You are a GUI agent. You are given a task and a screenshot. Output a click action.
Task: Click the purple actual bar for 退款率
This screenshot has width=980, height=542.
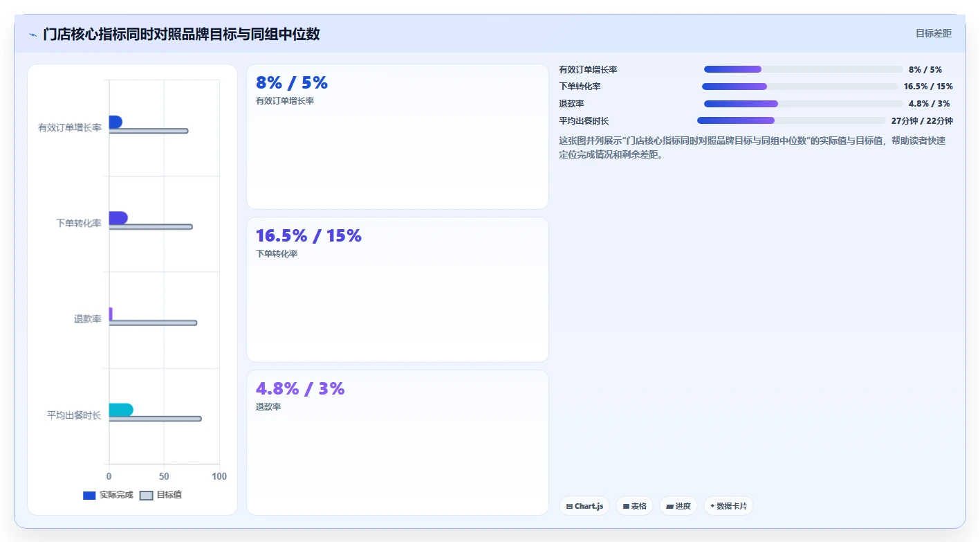pos(111,314)
